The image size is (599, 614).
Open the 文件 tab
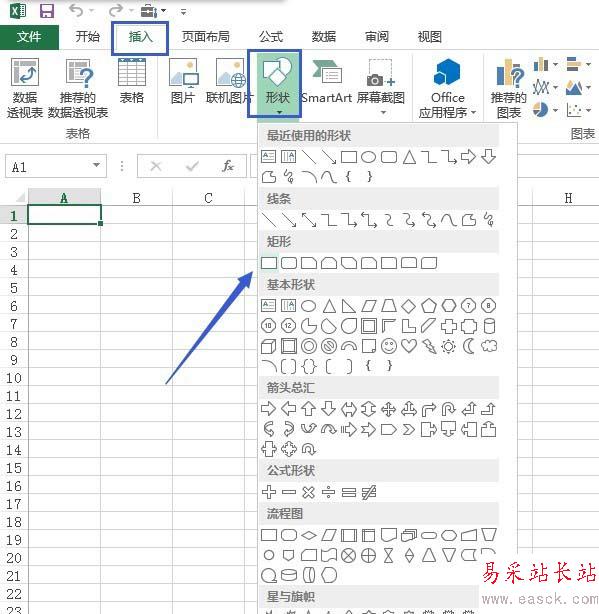pyautogui.click(x=29, y=37)
